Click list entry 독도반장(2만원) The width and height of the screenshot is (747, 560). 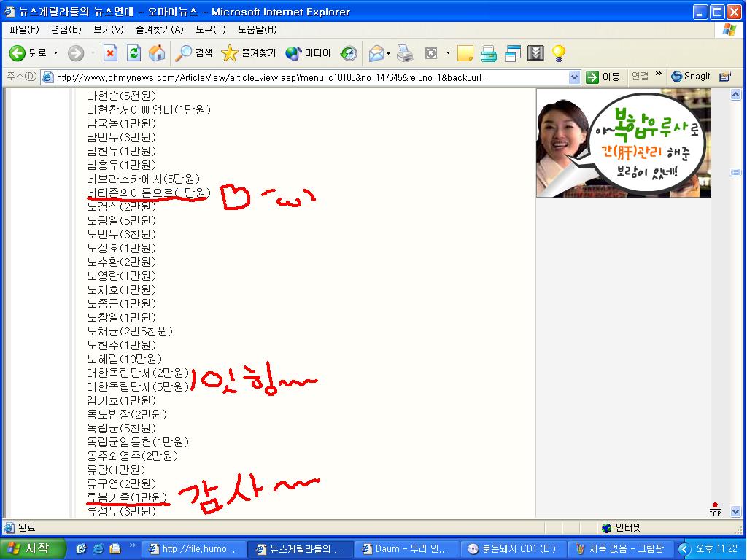coord(127,414)
